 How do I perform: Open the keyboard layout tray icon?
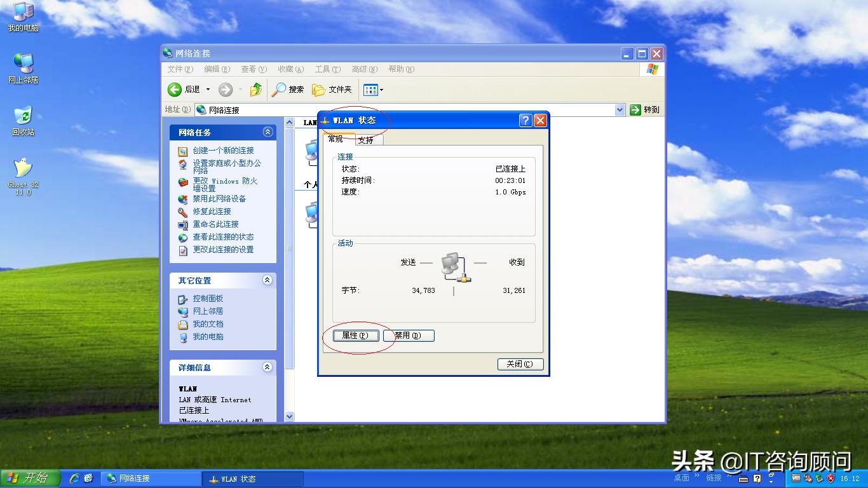point(745,478)
